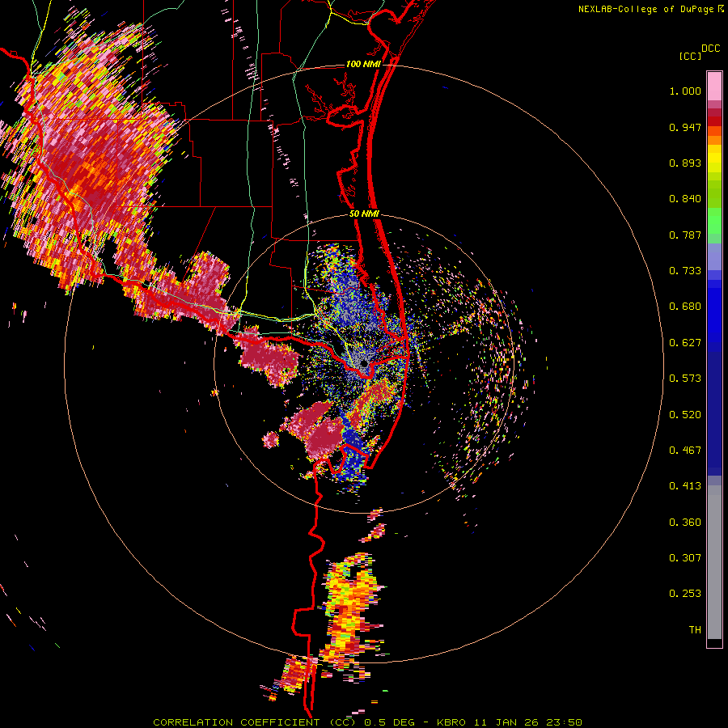Click the CORRELATION COEFFICIENT caption at bottom
The image size is (728, 728).
coord(368,722)
